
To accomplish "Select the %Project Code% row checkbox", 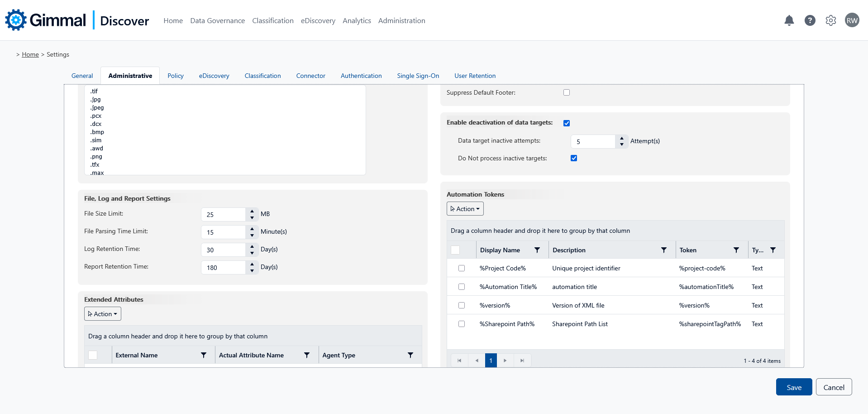I will (x=462, y=268).
